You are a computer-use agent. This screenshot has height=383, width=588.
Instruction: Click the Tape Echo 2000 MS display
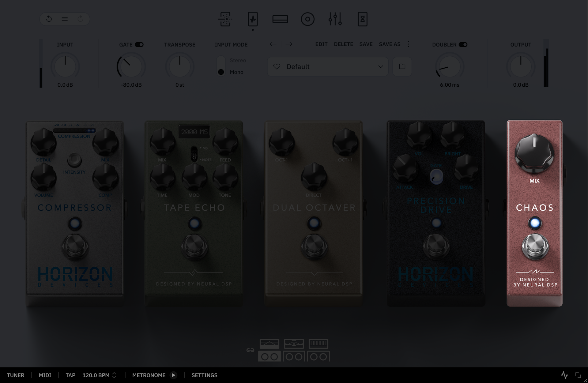(x=194, y=132)
